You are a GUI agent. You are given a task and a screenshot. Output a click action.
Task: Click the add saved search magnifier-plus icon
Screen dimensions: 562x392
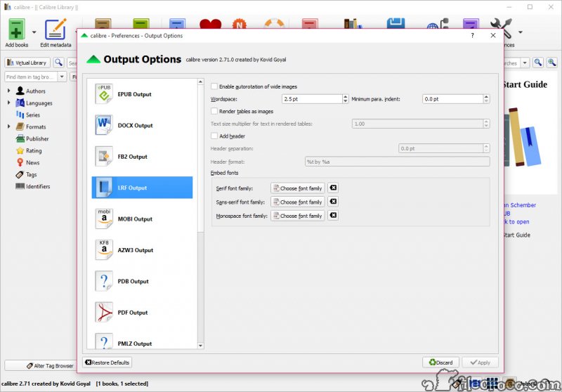pyautogui.click(x=551, y=63)
